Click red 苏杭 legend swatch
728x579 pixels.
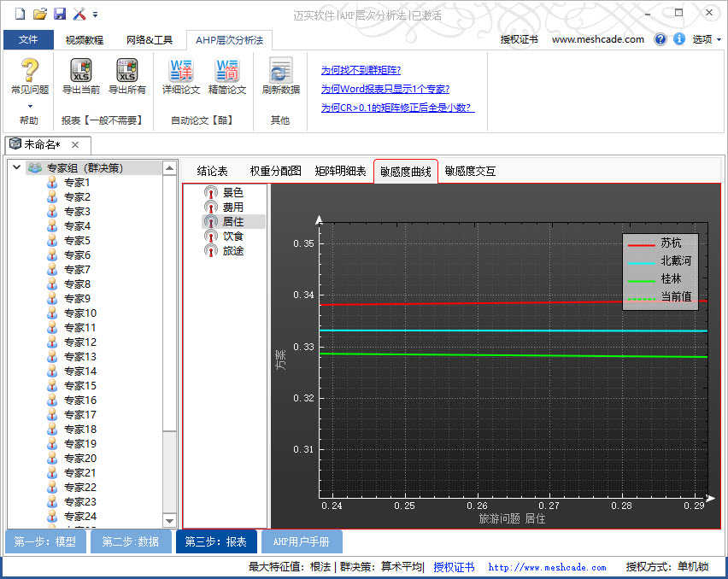[x=641, y=244]
